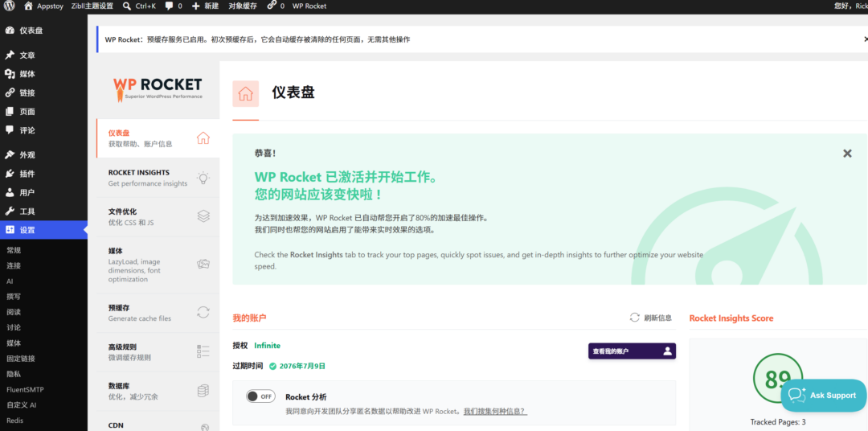Click the link icon showing 0
Image resolution: width=868 pixels, height=431 pixels.
pyautogui.click(x=272, y=6)
